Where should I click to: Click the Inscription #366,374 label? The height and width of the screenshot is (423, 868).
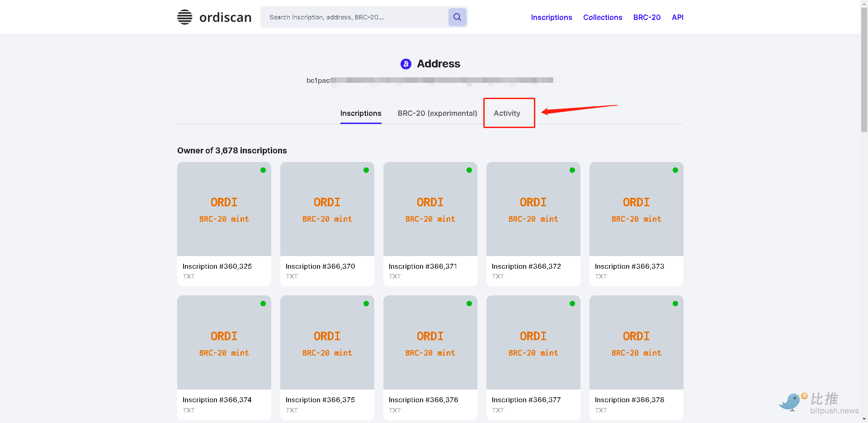tap(217, 400)
